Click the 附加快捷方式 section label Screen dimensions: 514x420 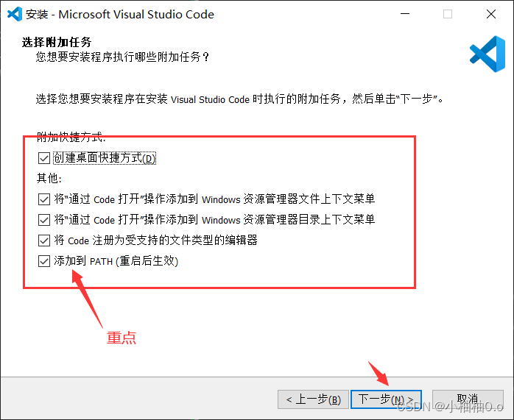[71, 137]
